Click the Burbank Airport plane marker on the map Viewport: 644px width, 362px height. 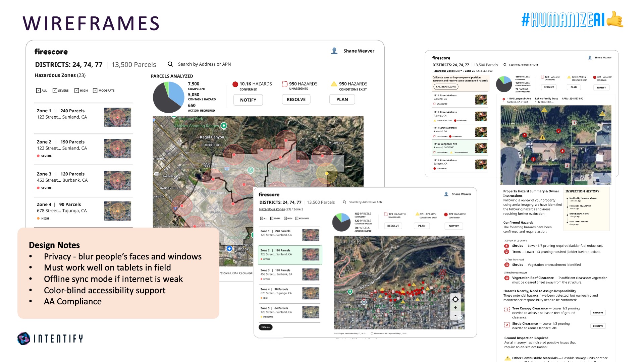click(229, 248)
